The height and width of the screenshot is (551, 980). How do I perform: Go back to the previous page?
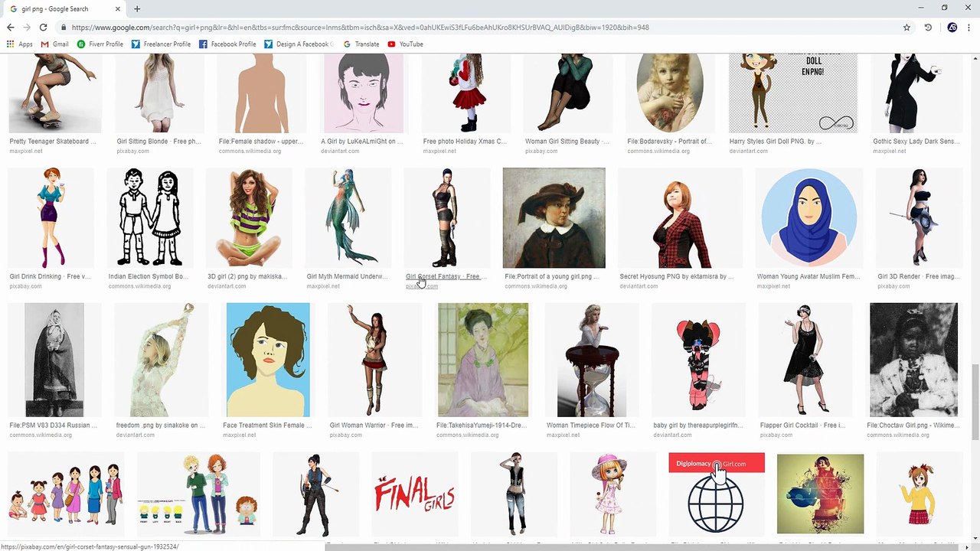point(11,28)
